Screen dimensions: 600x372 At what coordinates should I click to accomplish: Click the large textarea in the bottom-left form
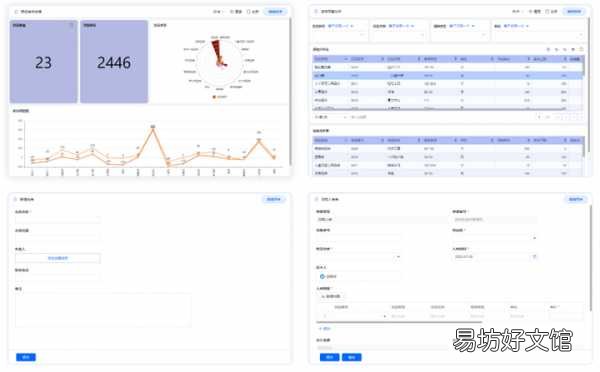pos(103,310)
